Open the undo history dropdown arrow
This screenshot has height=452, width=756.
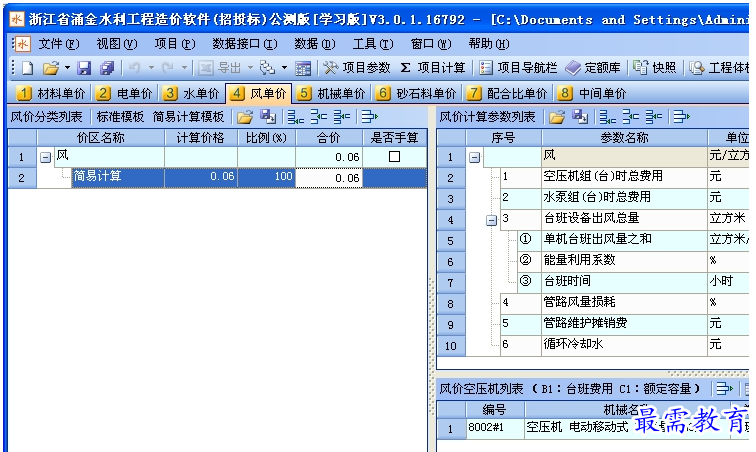pyautogui.click(x=151, y=68)
